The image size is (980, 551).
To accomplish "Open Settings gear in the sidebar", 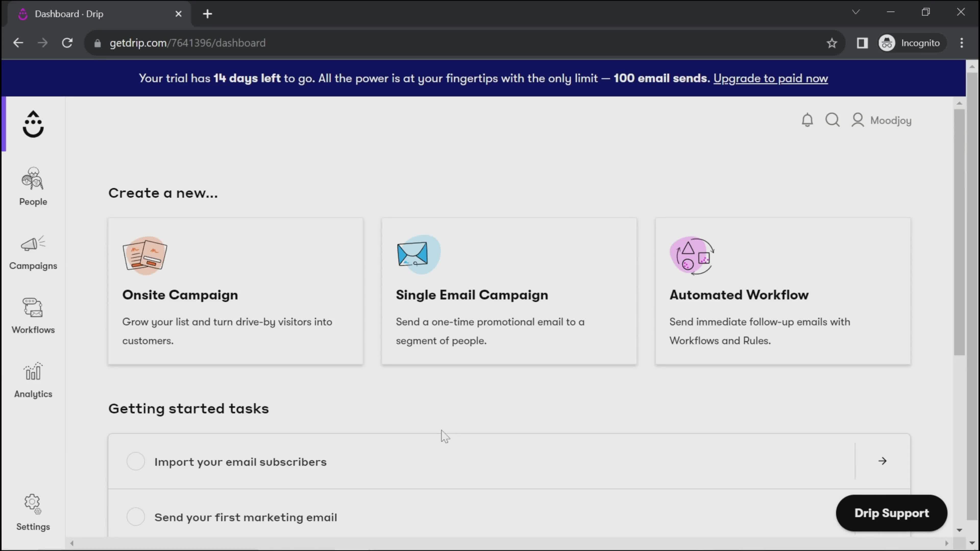I will 33,511.
